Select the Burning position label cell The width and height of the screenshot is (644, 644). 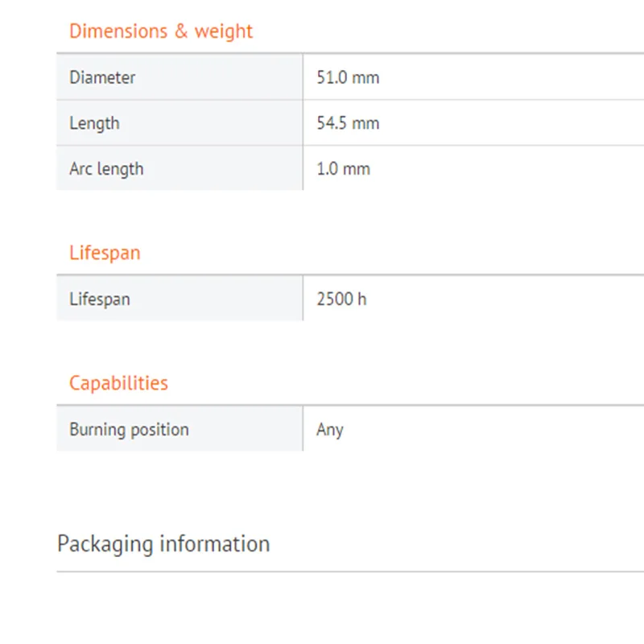pos(129,429)
